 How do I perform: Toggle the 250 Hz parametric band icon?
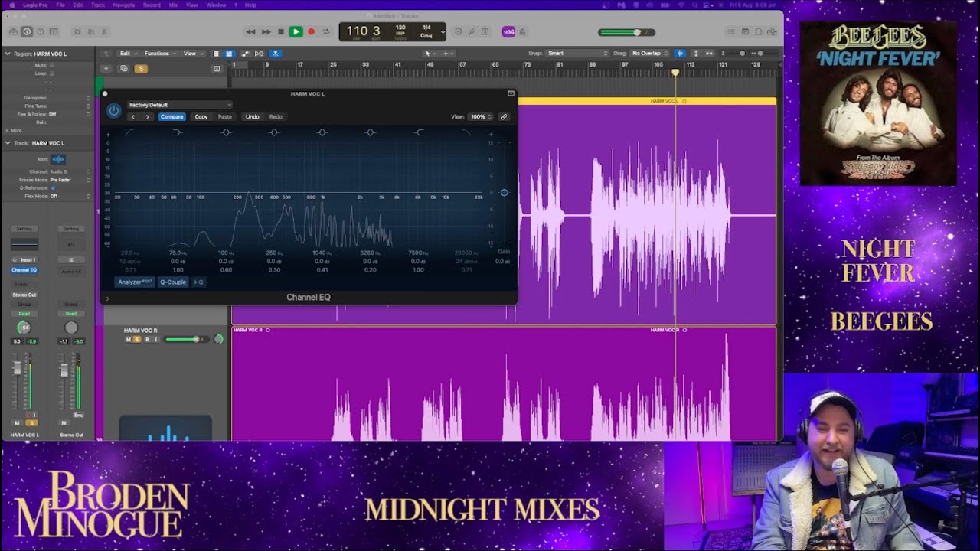274,132
